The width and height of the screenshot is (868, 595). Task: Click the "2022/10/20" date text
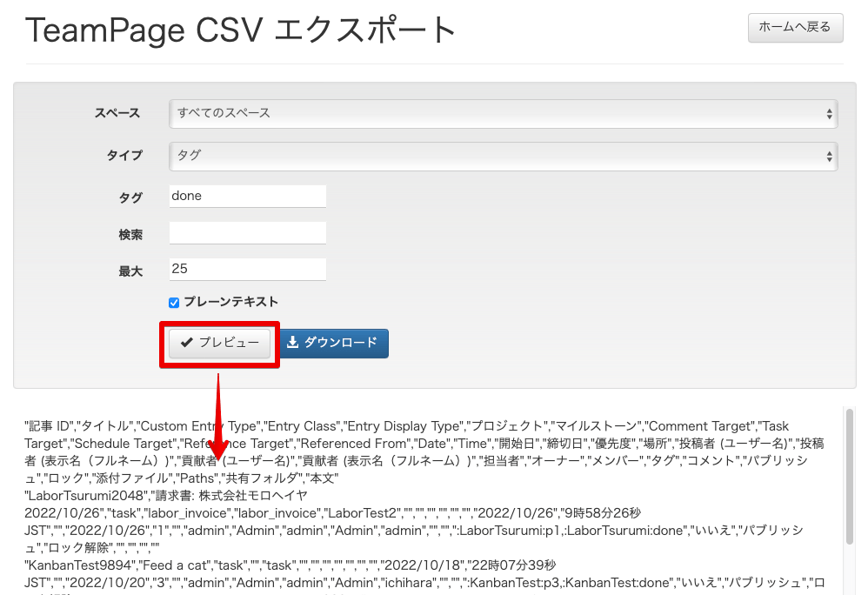[x=108, y=583]
